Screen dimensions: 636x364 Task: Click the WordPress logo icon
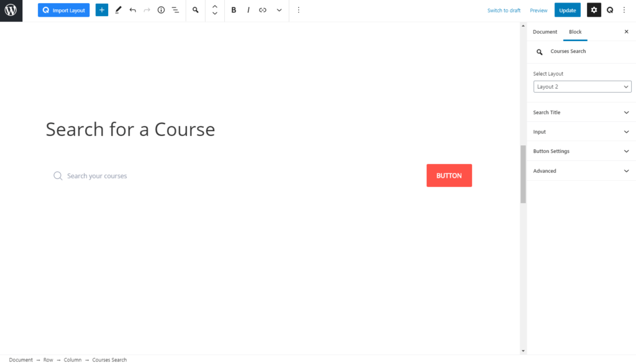coord(11,10)
